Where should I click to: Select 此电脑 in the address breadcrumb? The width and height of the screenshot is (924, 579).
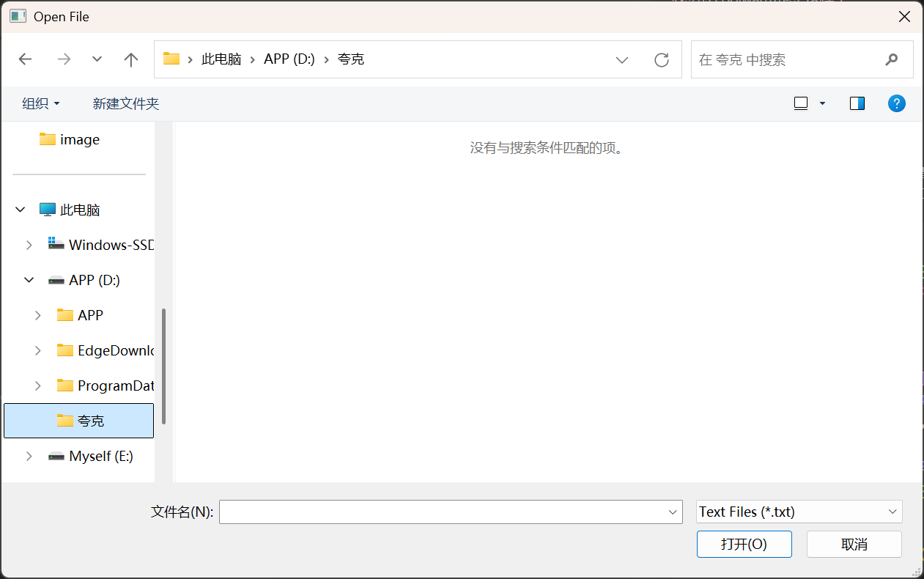[x=221, y=59]
